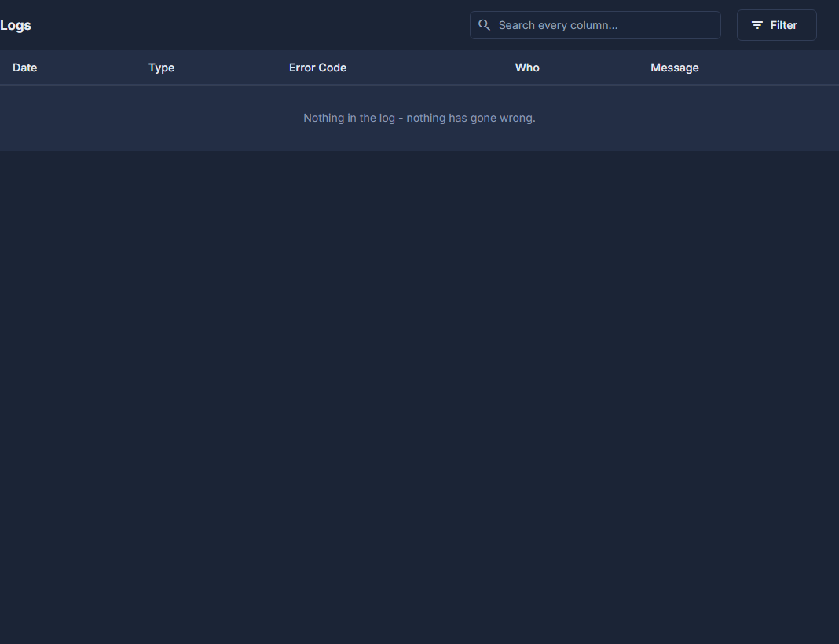
Task: Sort by the Message column header
Action: pos(675,68)
